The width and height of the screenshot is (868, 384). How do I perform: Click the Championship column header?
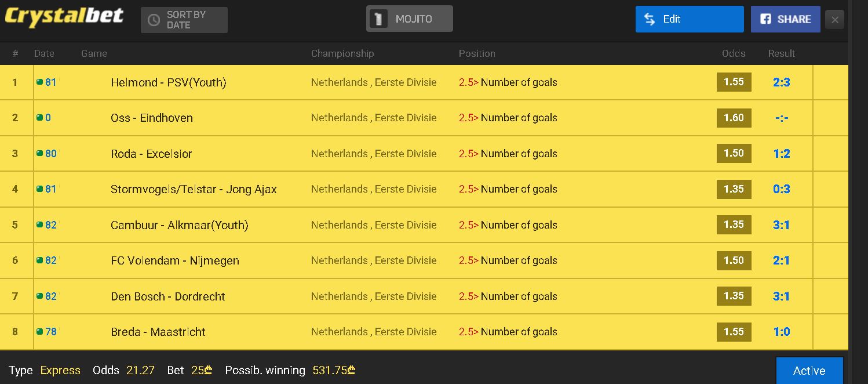coord(342,53)
